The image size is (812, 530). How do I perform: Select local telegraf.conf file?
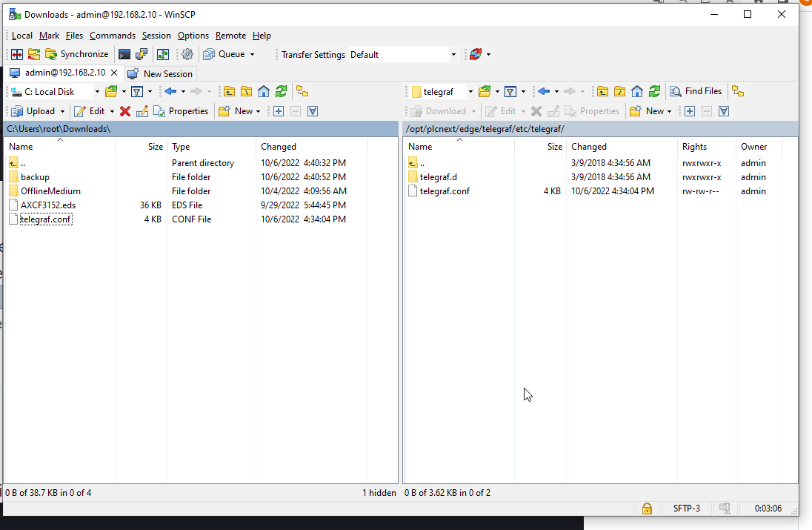pyautogui.click(x=46, y=219)
